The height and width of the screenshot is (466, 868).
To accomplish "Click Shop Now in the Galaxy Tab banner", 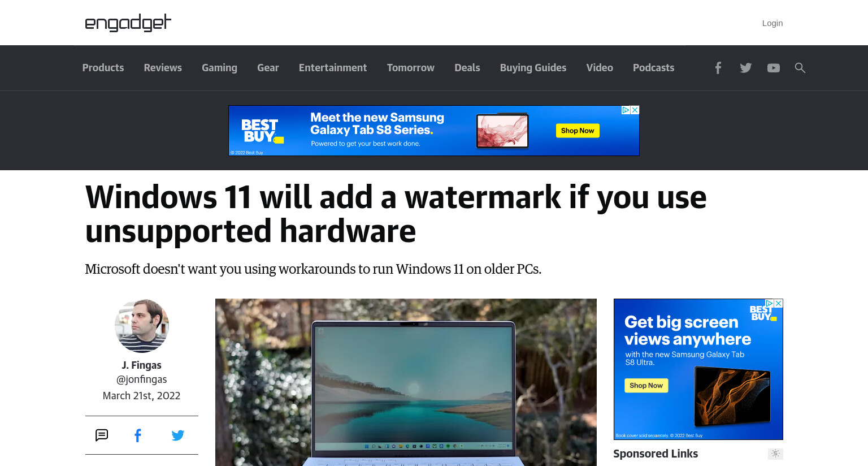I will pos(578,131).
